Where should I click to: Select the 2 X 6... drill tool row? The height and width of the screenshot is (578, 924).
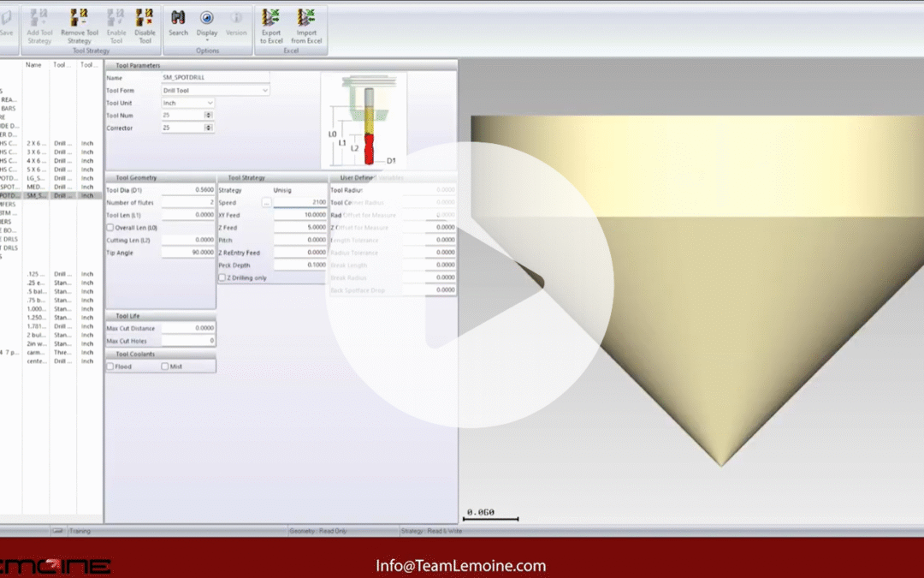click(x=50, y=143)
